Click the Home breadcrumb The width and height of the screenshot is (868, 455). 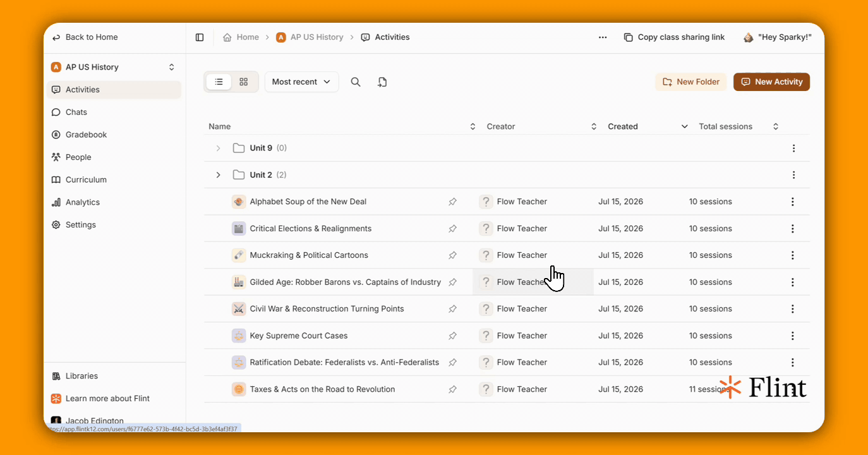point(241,37)
